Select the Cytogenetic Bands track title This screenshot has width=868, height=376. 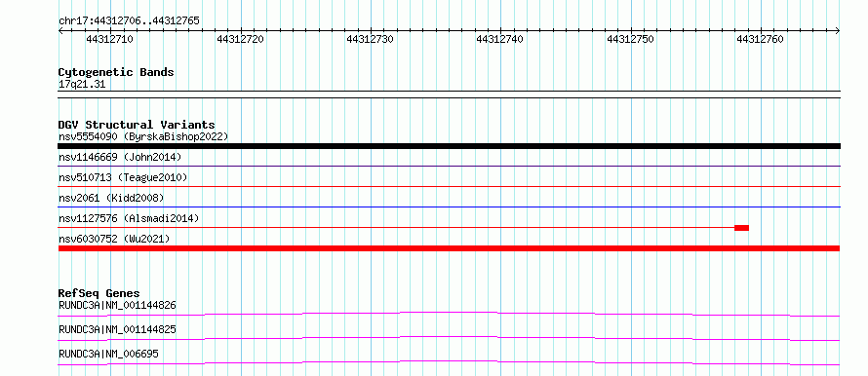click(116, 72)
